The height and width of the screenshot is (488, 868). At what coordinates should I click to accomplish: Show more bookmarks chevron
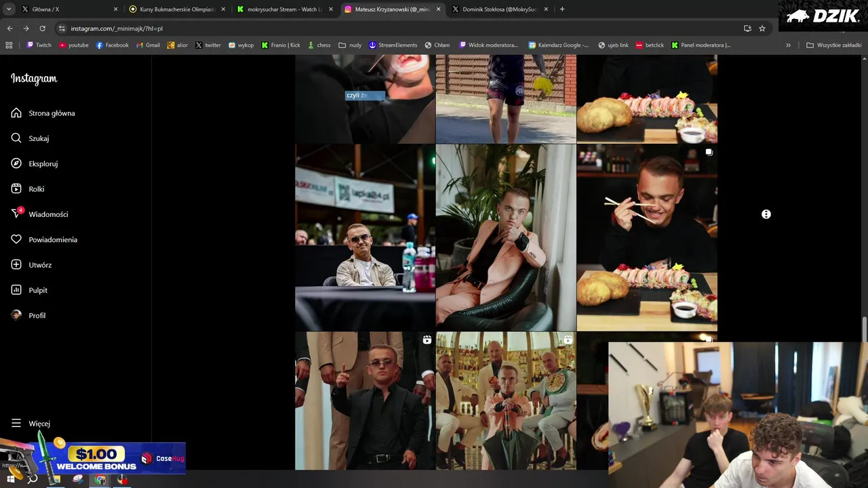pos(788,45)
